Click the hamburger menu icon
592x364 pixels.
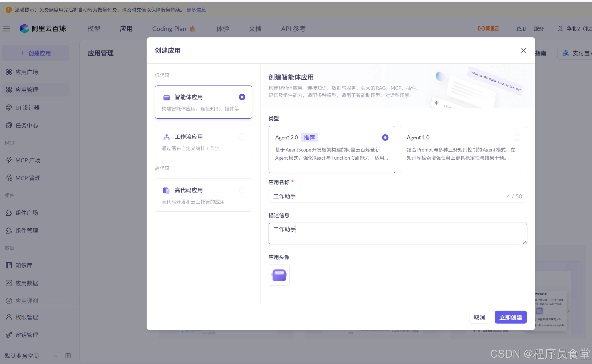click(6, 29)
